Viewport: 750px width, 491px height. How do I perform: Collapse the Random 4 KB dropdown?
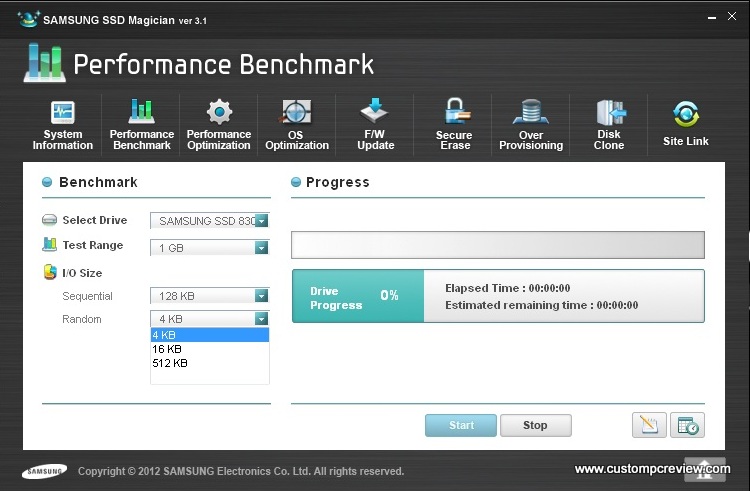[x=261, y=319]
